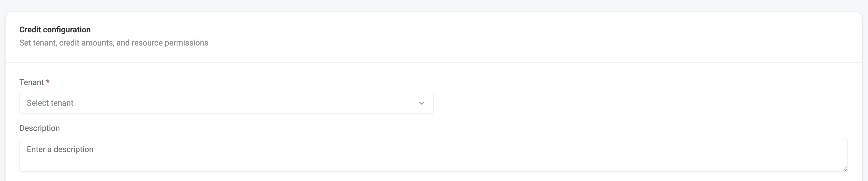
Task: Click the Credit configuration heading
Action: click(55, 30)
